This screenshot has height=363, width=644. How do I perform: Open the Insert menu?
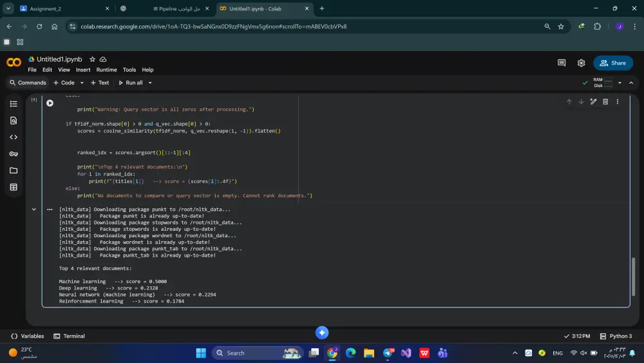click(83, 70)
